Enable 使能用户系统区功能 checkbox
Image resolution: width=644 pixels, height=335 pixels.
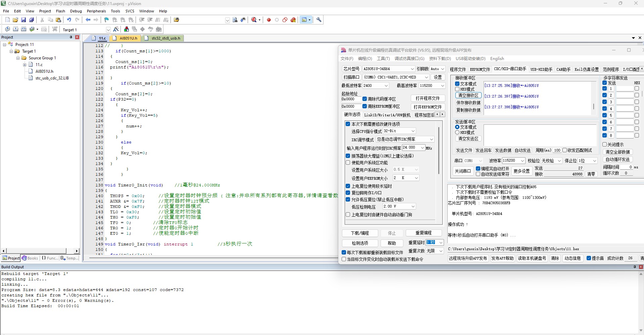pyautogui.click(x=348, y=163)
